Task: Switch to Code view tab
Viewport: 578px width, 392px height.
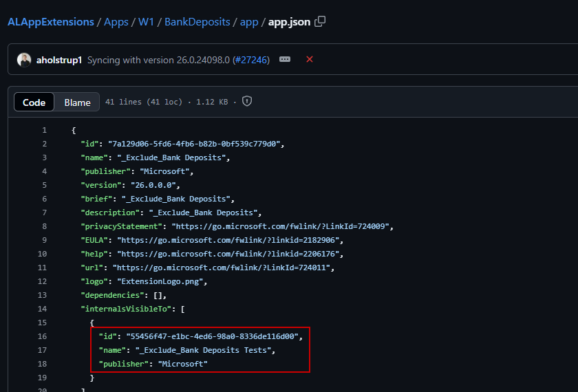Action: 34,102
